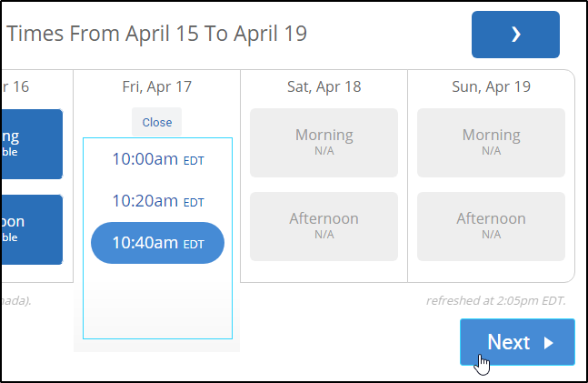The width and height of the screenshot is (588, 383).
Task: Click Sunday Afternoon N/A block
Action: pos(491,224)
